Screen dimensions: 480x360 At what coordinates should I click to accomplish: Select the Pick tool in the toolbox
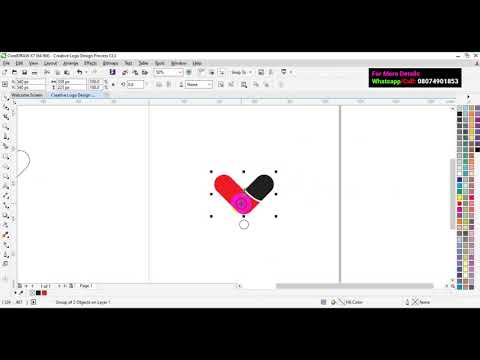(6, 98)
